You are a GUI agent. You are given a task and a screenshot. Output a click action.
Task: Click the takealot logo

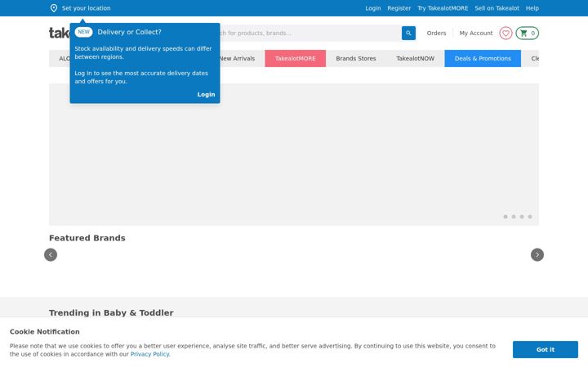click(60, 33)
